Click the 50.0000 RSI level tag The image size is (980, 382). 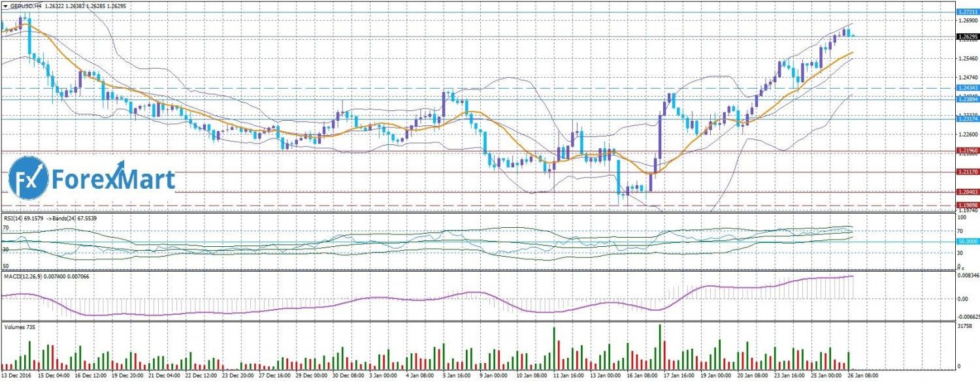click(x=968, y=242)
